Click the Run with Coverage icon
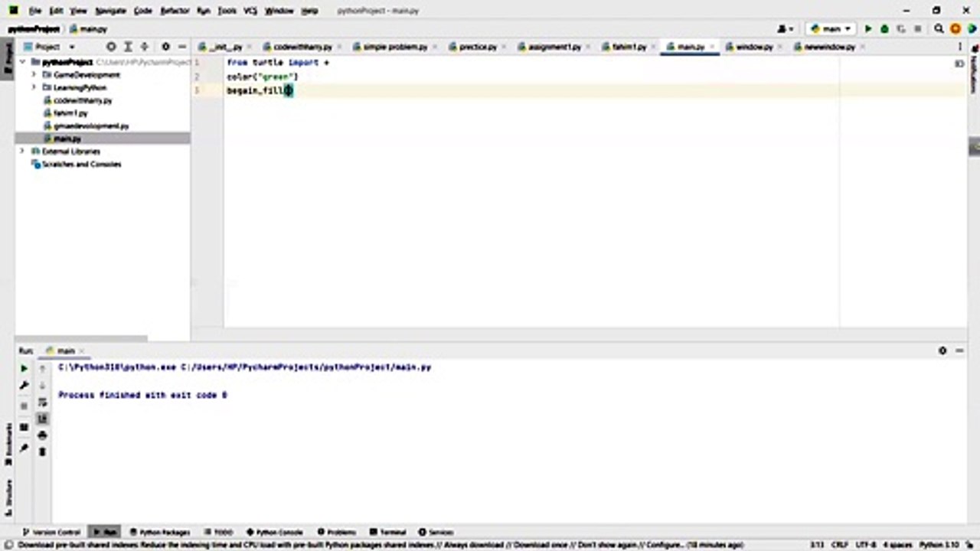Screen dimensions: 980x551 900,29
